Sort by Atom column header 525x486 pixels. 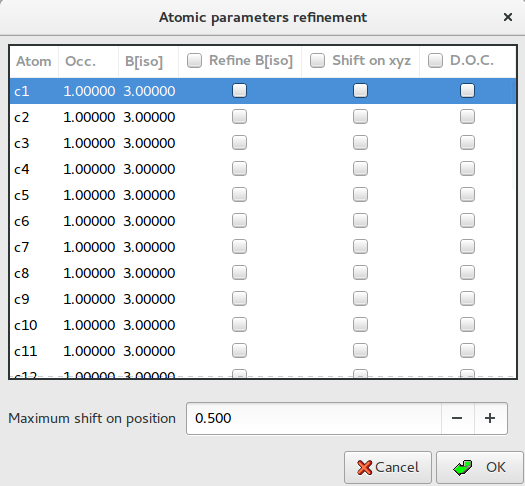(34, 62)
